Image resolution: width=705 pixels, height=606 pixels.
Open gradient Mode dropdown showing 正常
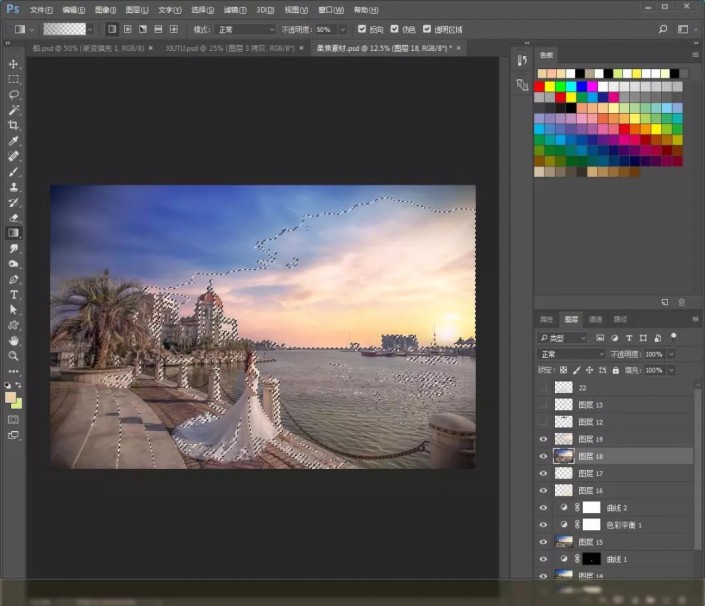tap(245, 30)
